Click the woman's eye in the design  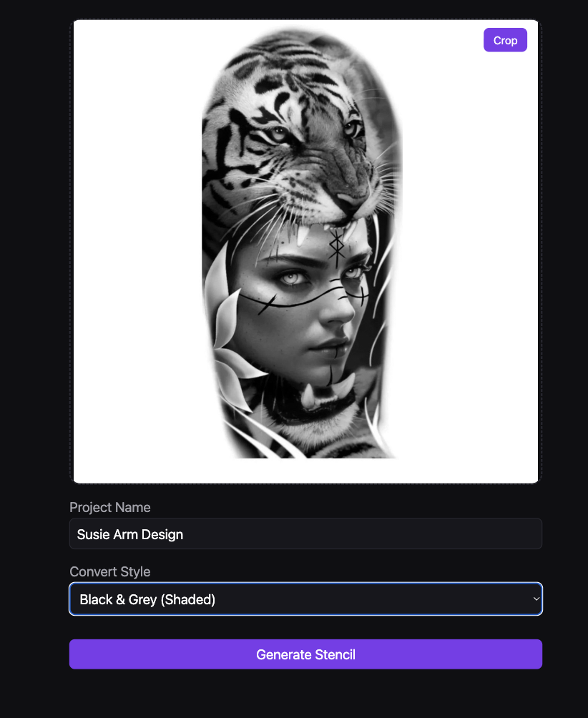(291, 278)
